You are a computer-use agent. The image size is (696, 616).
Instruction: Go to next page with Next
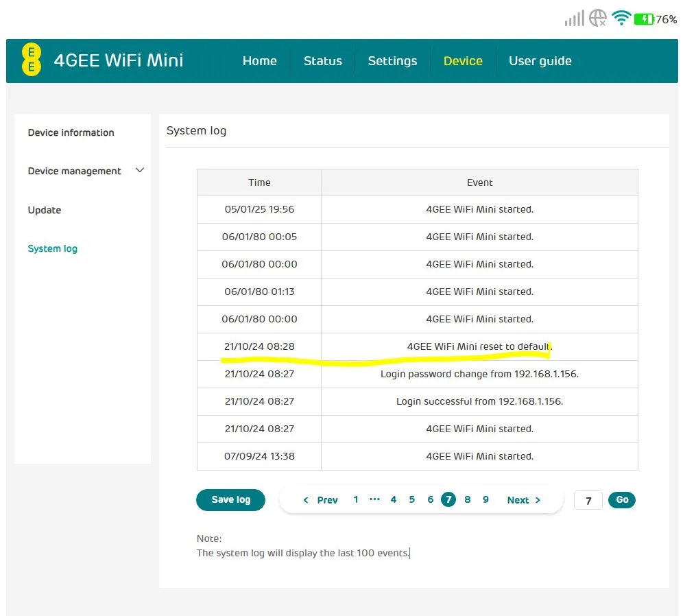tap(524, 500)
